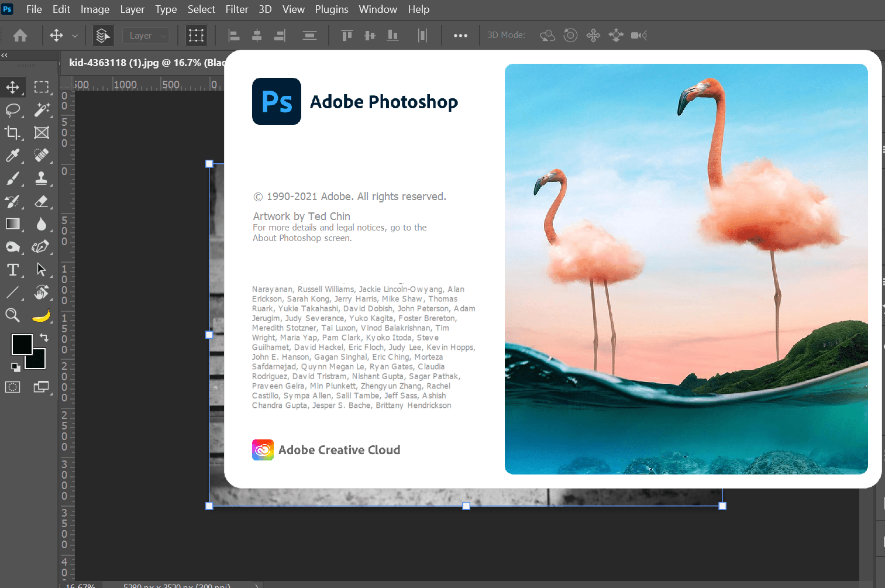Go to the Home screen
Screen dimensions: 885x588
click(x=20, y=36)
